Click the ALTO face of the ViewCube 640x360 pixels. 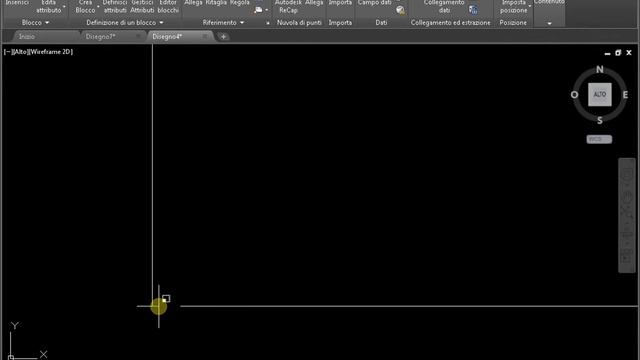click(x=600, y=95)
